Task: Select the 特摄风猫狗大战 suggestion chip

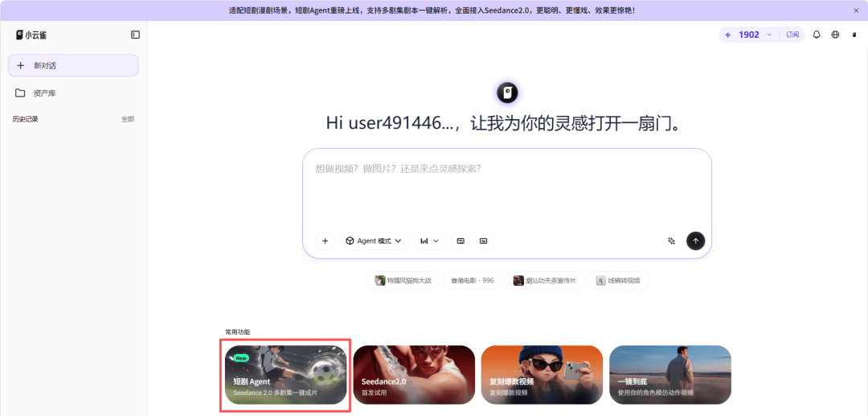Action: point(403,281)
